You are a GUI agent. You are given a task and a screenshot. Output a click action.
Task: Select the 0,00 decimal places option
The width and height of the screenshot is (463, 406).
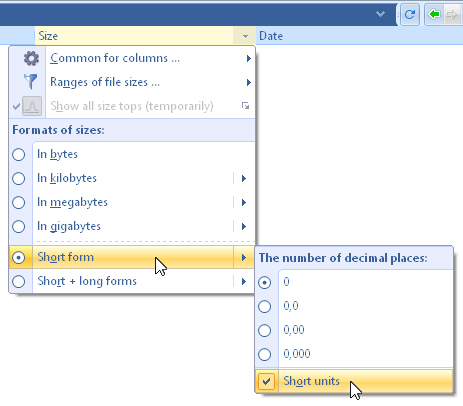point(265,330)
